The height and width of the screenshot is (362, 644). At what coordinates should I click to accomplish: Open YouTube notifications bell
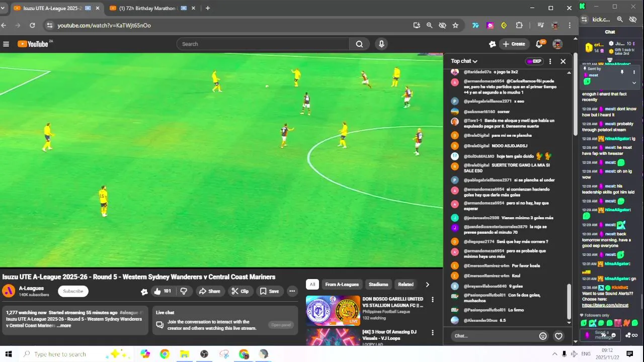pos(539,44)
